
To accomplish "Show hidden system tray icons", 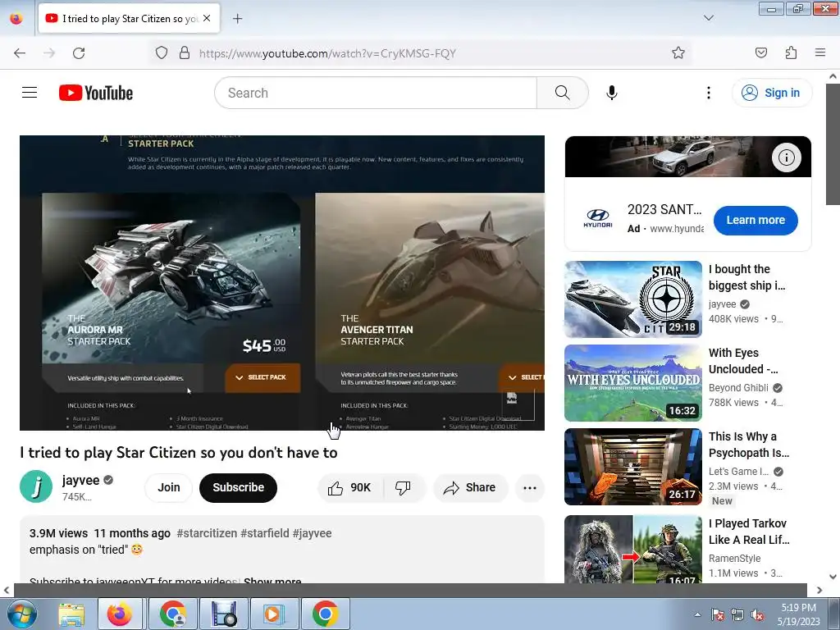I will coord(697,614).
